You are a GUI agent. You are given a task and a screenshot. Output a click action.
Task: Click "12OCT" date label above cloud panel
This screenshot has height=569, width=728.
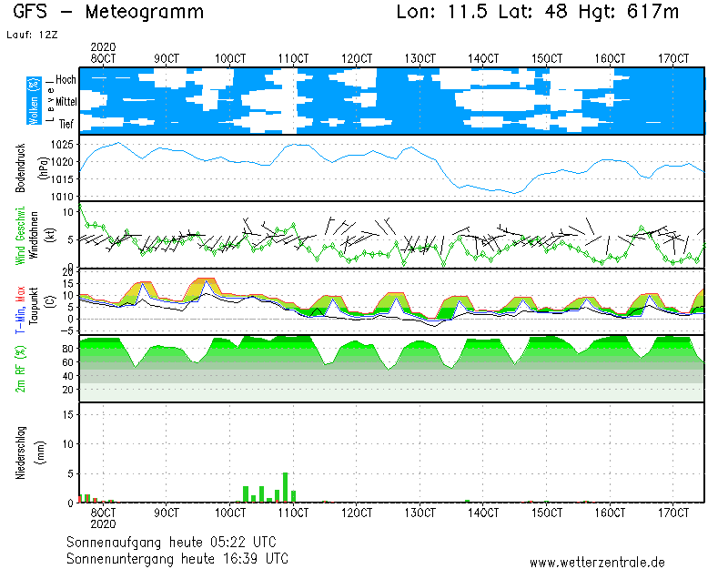point(357,58)
